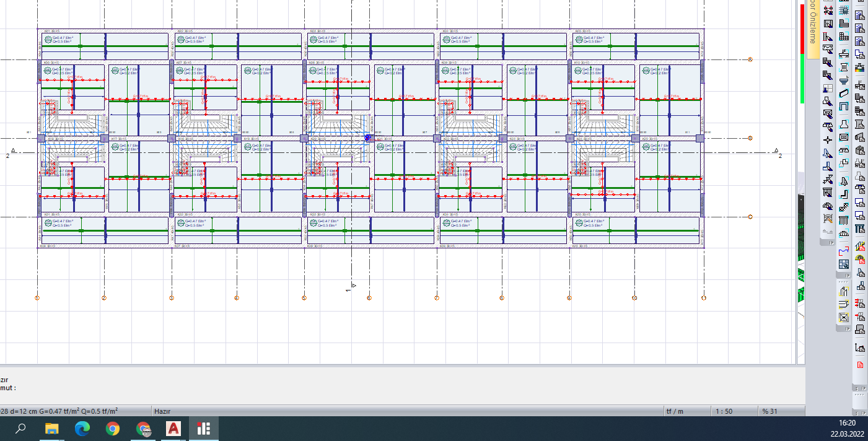
Task: Select the crossed-out box view icon
Action: pos(844,317)
